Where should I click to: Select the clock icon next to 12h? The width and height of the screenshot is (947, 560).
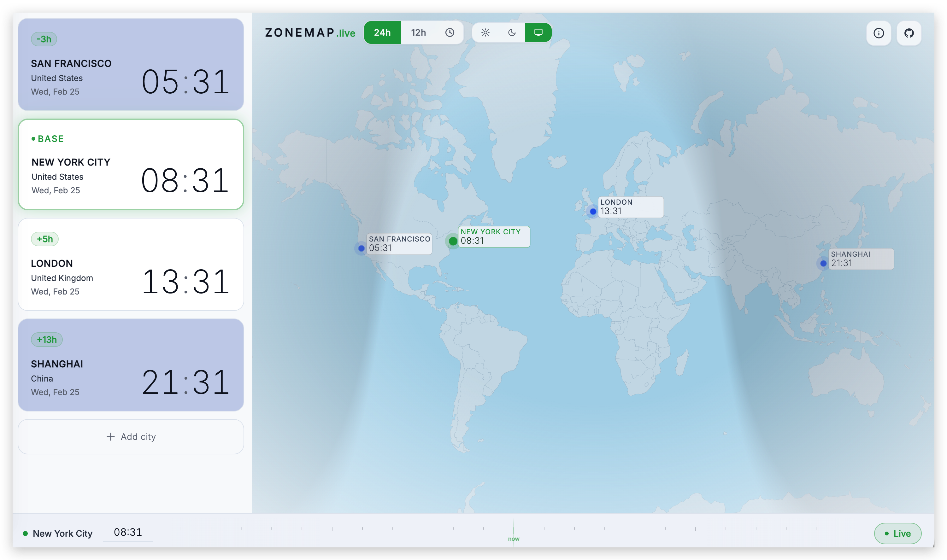click(x=450, y=32)
